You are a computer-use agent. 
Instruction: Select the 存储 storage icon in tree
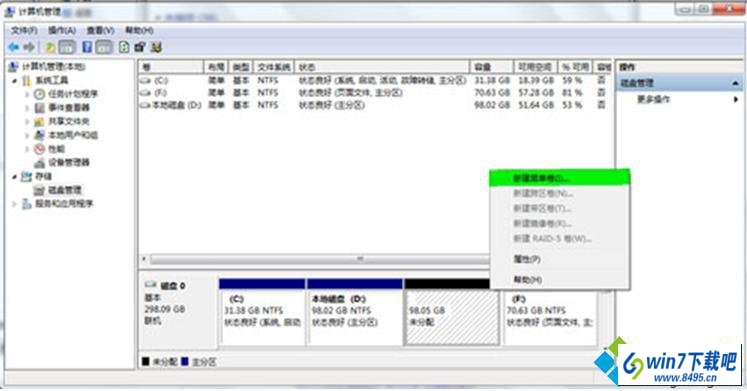[27, 177]
